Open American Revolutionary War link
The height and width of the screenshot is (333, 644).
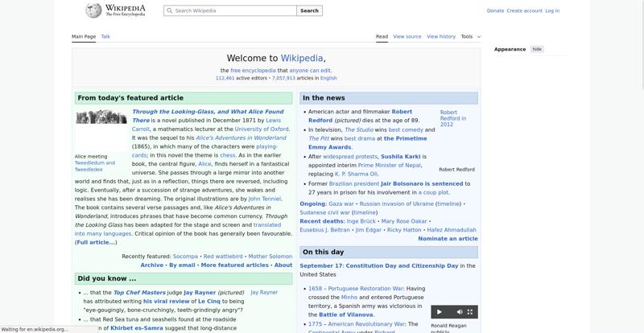coord(366,324)
